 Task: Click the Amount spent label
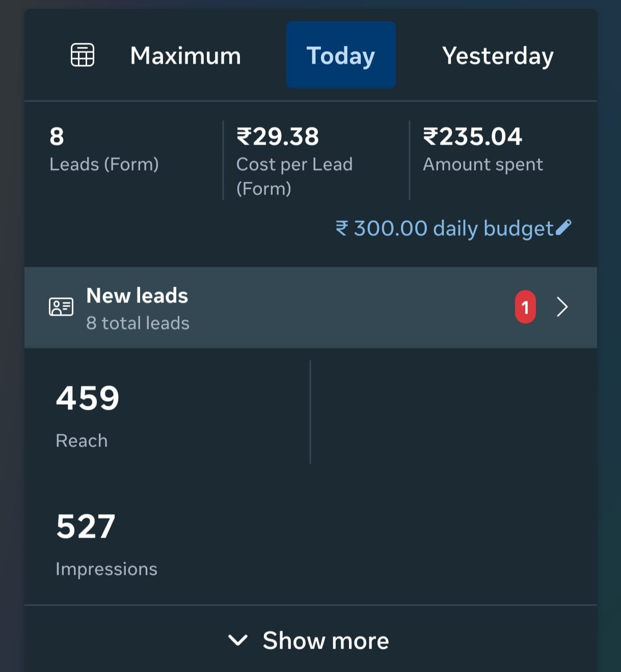[x=483, y=164]
